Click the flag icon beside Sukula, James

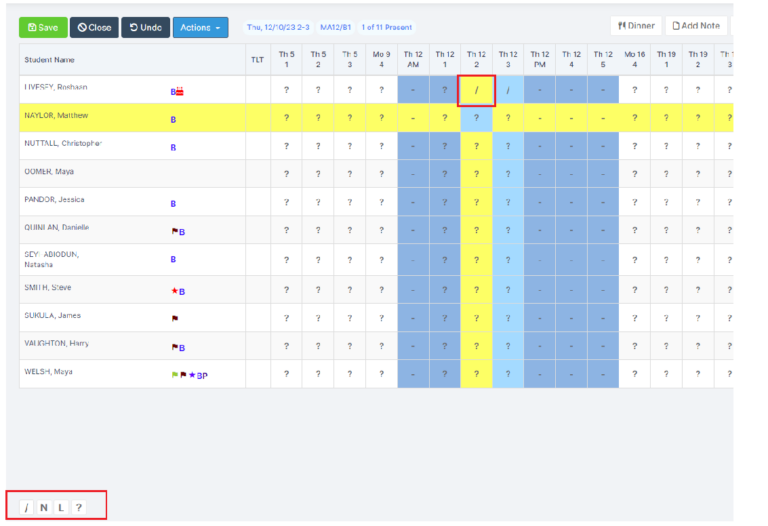tap(175, 319)
